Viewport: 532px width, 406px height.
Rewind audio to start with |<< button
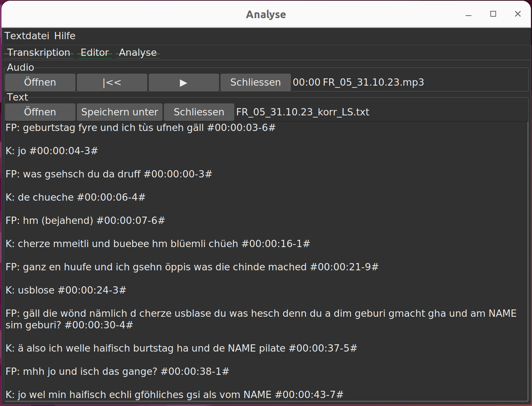(x=112, y=82)
